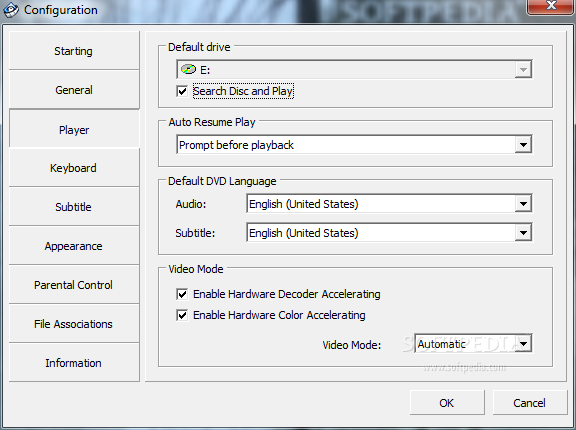The width and height of the screenshot is (576, 430).
Task: Click the Configuration app icon in title bar
Action: (x=10, y=10)
